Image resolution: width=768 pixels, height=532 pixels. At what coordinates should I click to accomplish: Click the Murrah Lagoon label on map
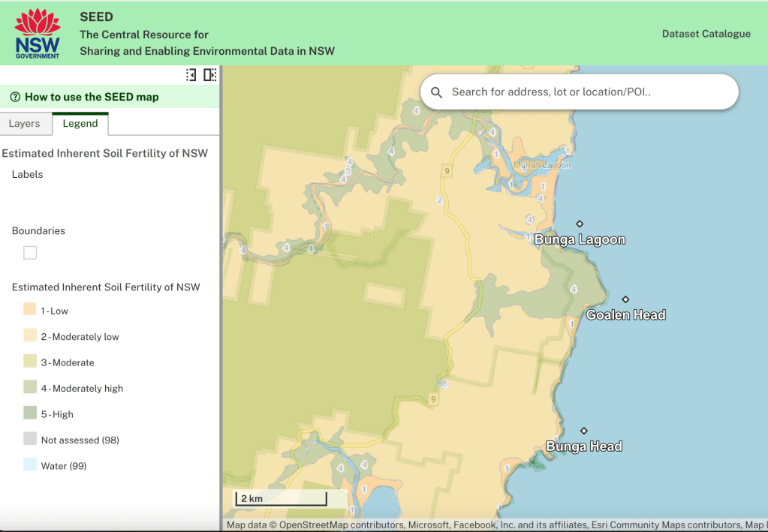542,165
